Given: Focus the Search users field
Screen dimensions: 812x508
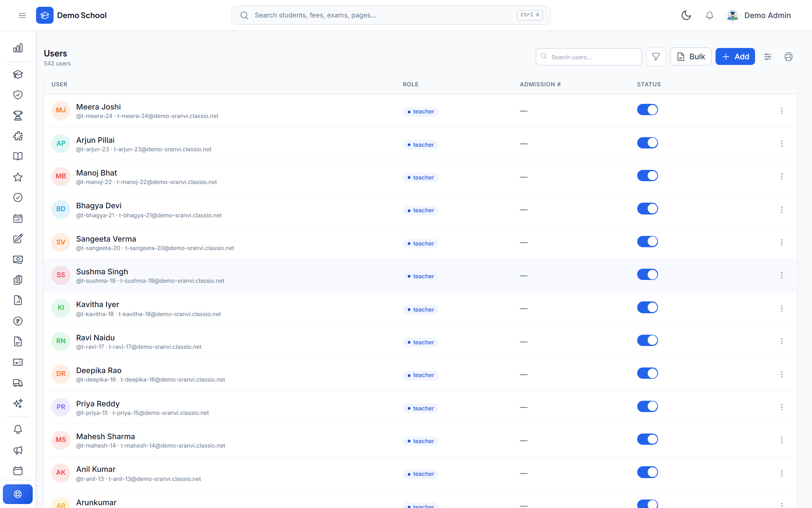Looking at the screenshot, I should [x=589, y=57].
